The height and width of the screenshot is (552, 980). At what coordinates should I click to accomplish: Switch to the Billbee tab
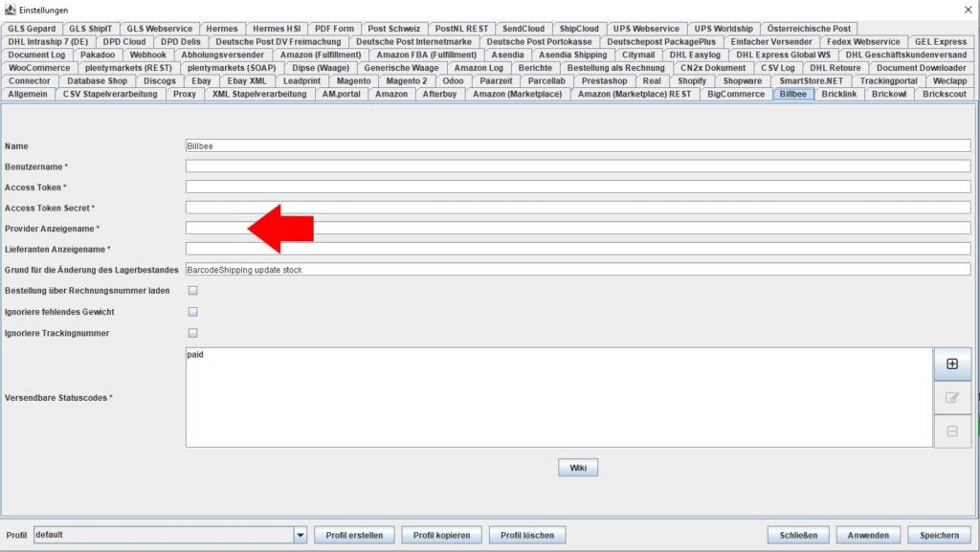pyautogui.click(x=792, y=94)
